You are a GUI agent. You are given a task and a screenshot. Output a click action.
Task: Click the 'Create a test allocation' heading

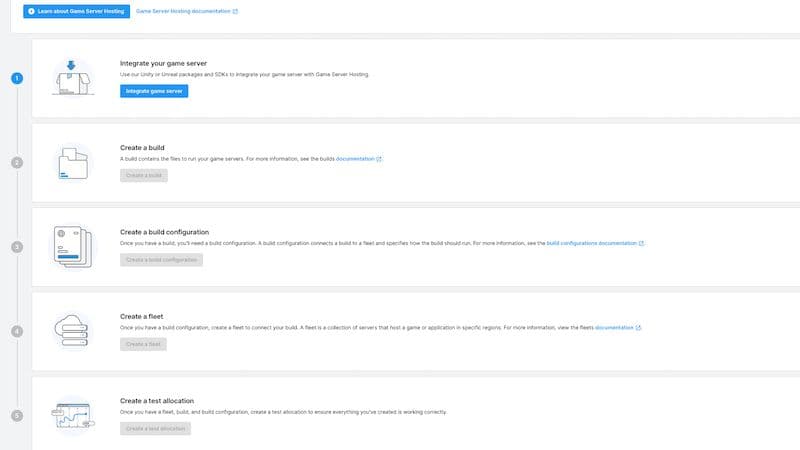click(157, 401)
